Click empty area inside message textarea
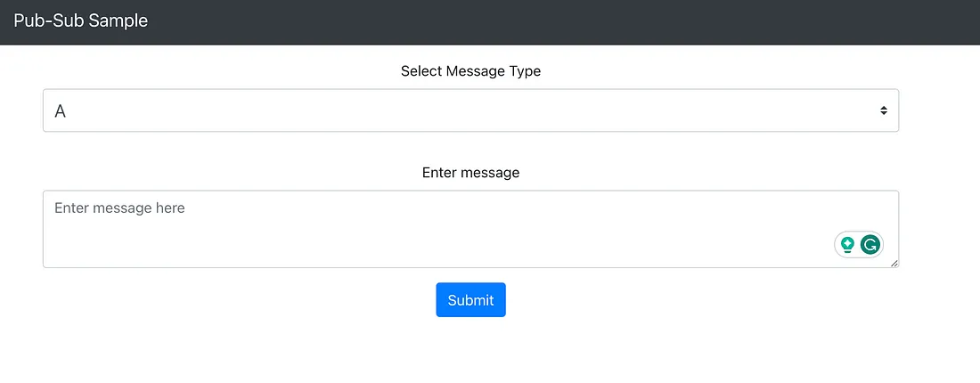The width and height of the screenshot is (980, 383). pos(445,240)
